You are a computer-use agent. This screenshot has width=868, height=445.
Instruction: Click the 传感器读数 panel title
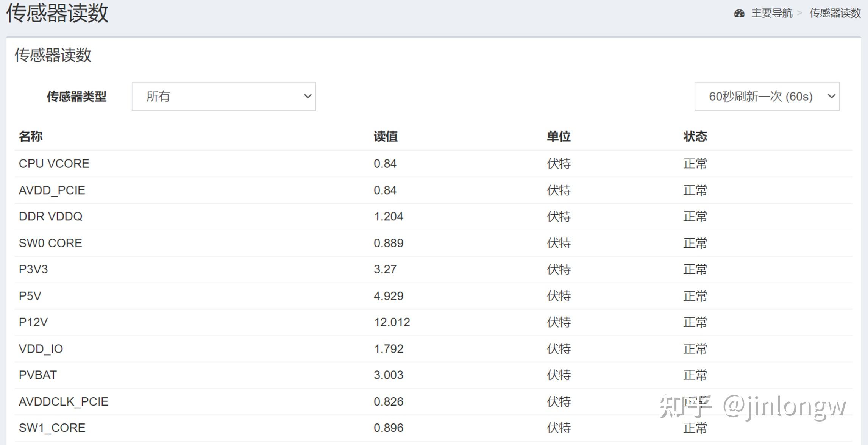tap(53, 55)
